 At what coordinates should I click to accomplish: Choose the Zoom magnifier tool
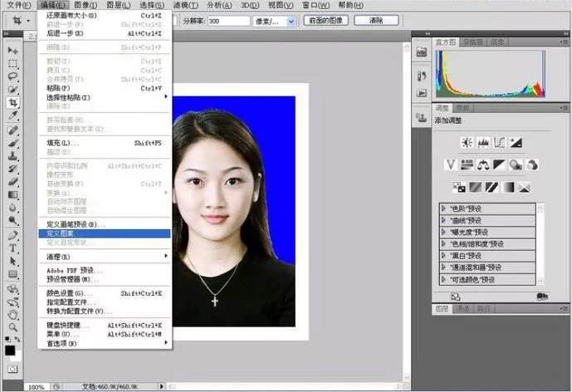click(13, 327)
